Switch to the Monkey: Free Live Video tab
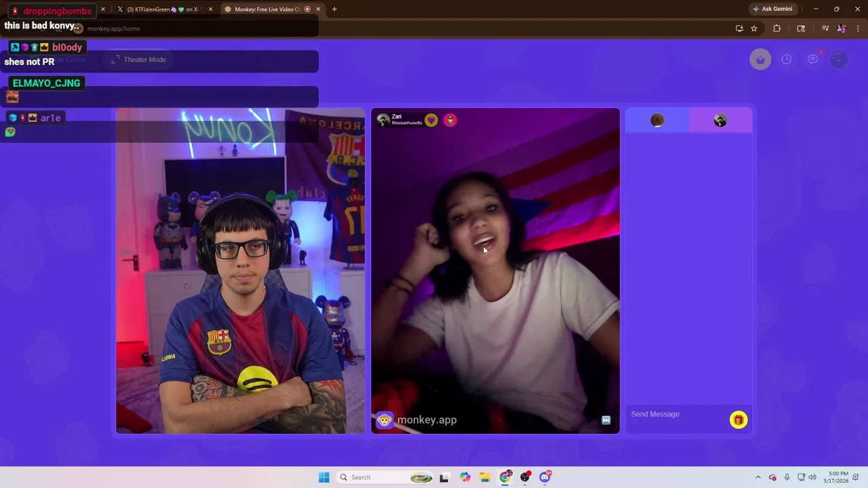Screen dimensions: 868x488 coord(268,9)
